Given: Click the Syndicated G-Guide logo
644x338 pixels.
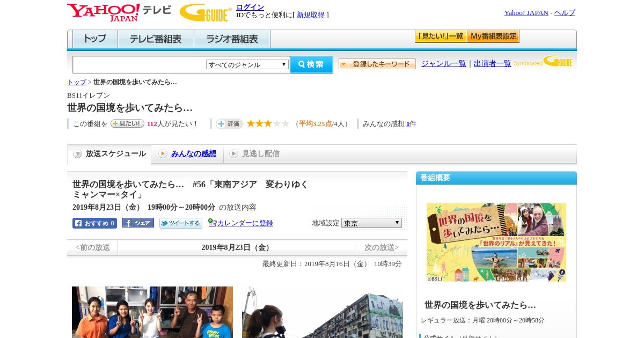Looking at the screenshot, I should (x=543, y=61).
